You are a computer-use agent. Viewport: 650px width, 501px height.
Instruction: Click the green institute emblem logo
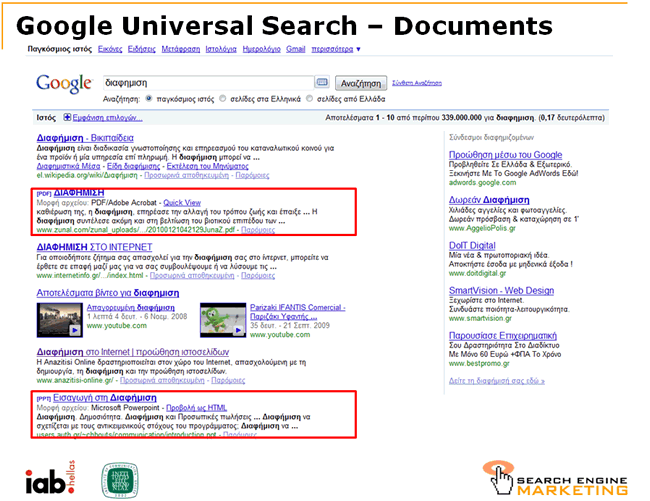pos(120,480)
